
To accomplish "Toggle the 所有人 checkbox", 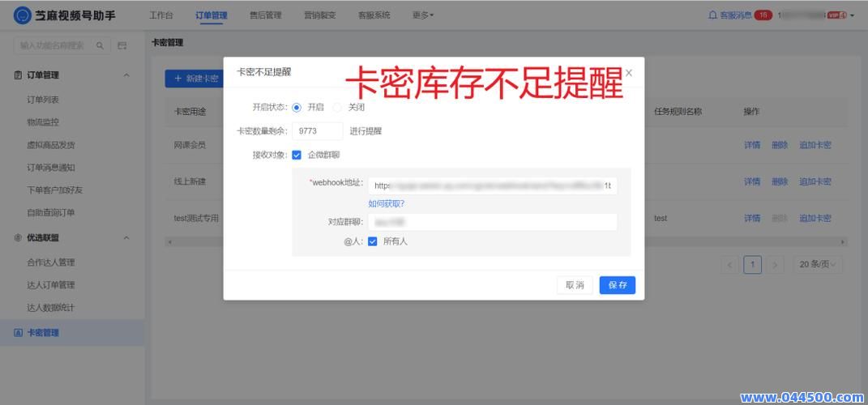I will pyautogui.click(x=373, y=241).
